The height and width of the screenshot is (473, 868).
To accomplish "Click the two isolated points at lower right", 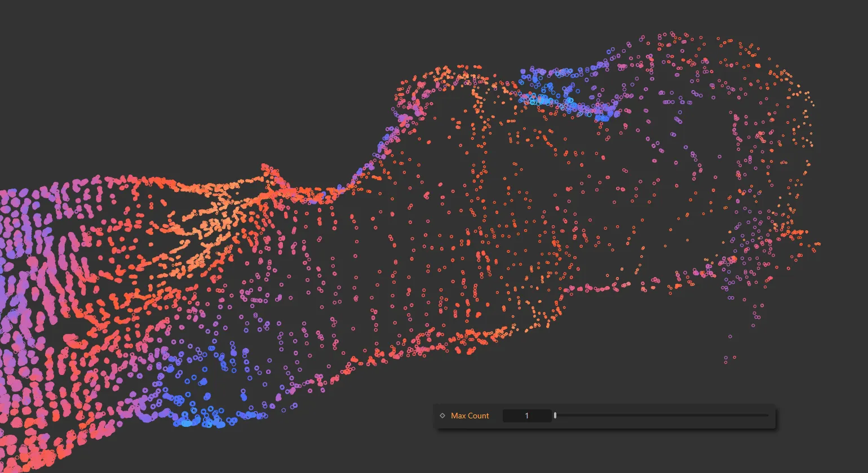I will tap(729, 358).
